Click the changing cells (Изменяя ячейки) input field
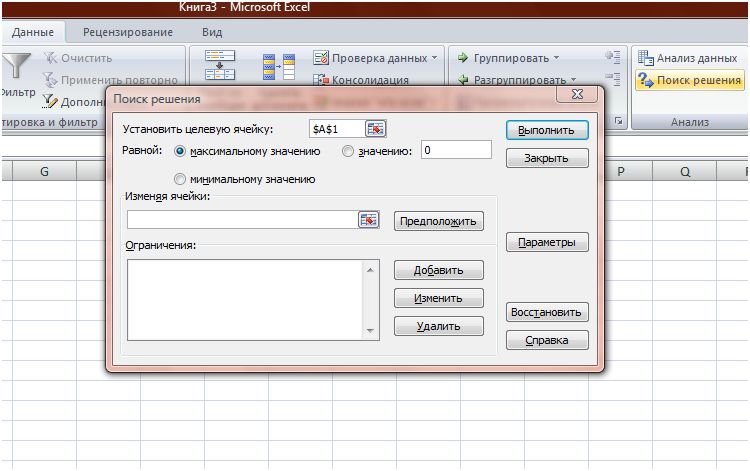This screenshot has width=750, height=471. pyautogui.click(x=243, y=220)
